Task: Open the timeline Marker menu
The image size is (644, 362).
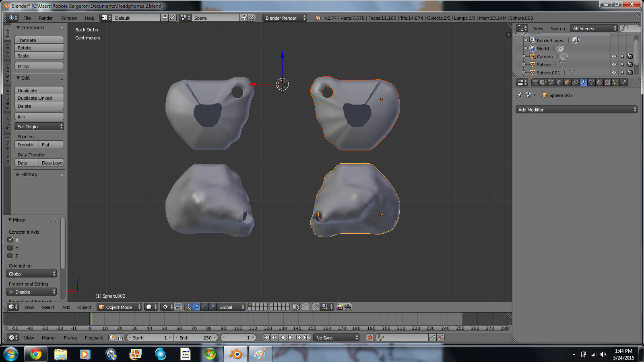Action: click(x=49, y=338)
